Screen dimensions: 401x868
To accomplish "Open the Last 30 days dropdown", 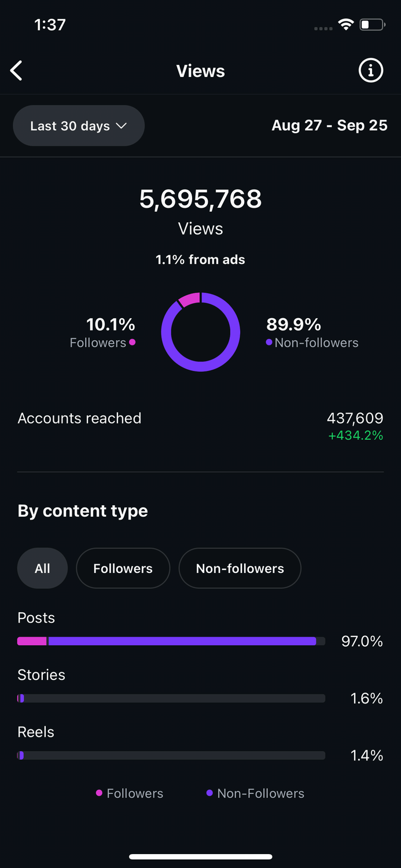I will [78, 126].
